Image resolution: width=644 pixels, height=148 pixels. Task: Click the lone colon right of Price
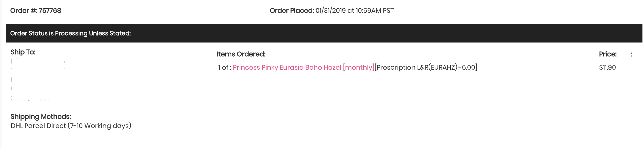[x=631, y=54]
